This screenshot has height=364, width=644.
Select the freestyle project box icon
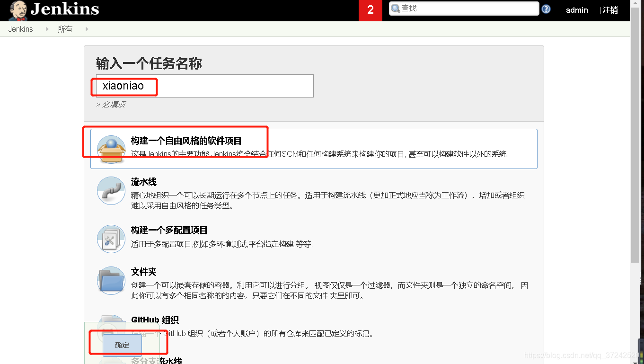[111, 149]
